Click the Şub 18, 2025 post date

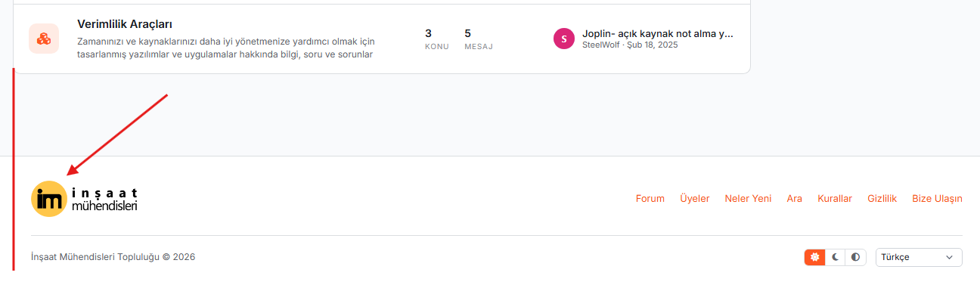653,45
